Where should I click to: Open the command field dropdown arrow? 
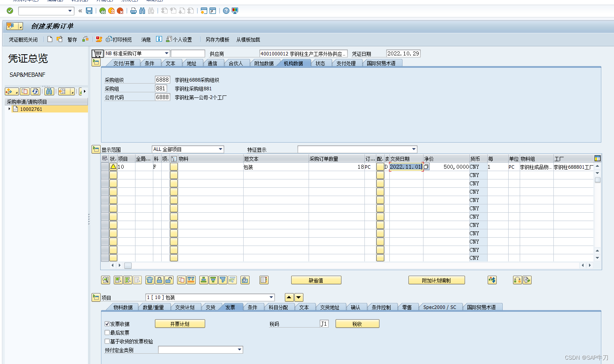pos(70,11)
